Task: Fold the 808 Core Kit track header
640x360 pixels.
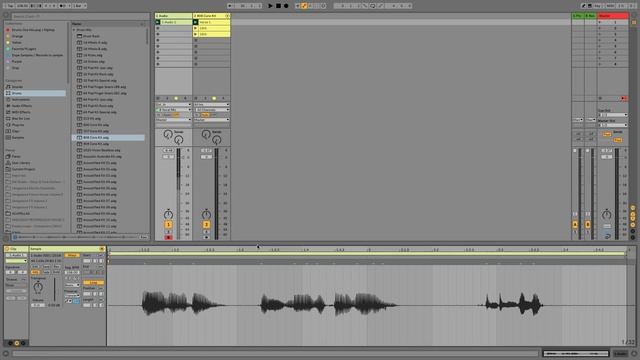Action: point(227,16)
